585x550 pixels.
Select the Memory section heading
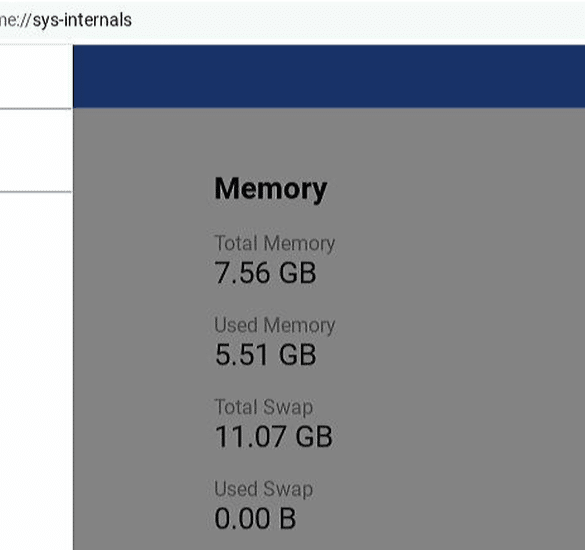[x=270, y=190]
